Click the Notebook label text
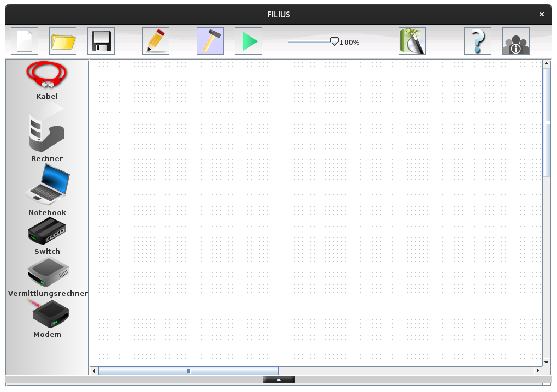This screenshot has height=392, width=557. (48, 213)
